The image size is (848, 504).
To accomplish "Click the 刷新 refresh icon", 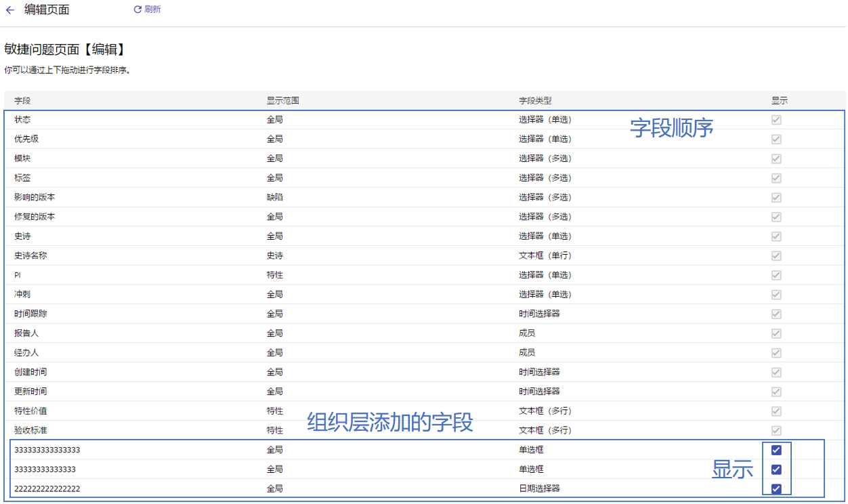I will coord(138,9).
